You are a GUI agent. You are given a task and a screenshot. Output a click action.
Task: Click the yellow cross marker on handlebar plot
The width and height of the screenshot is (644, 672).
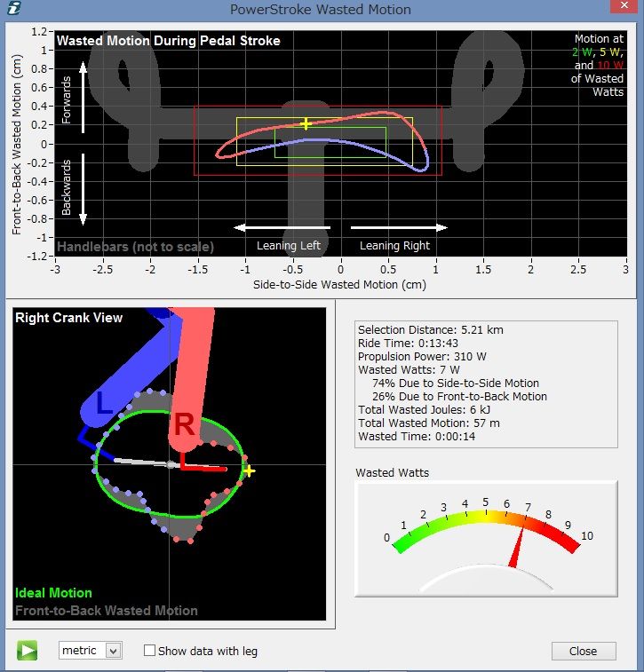tap(306, 124)
